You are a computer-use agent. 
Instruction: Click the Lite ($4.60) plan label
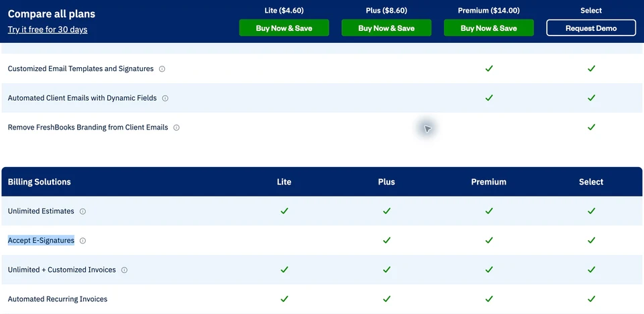[x=284, y=11]
